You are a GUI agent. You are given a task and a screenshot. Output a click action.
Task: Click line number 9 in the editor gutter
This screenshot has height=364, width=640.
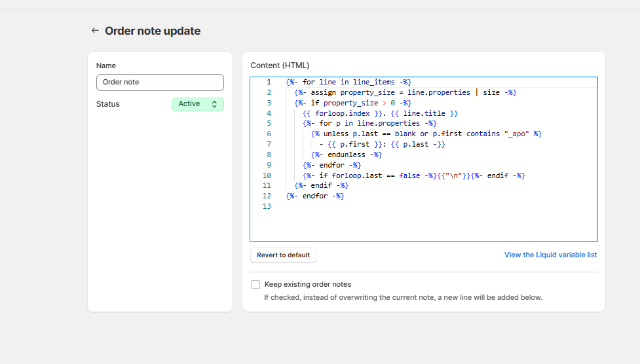267,165
